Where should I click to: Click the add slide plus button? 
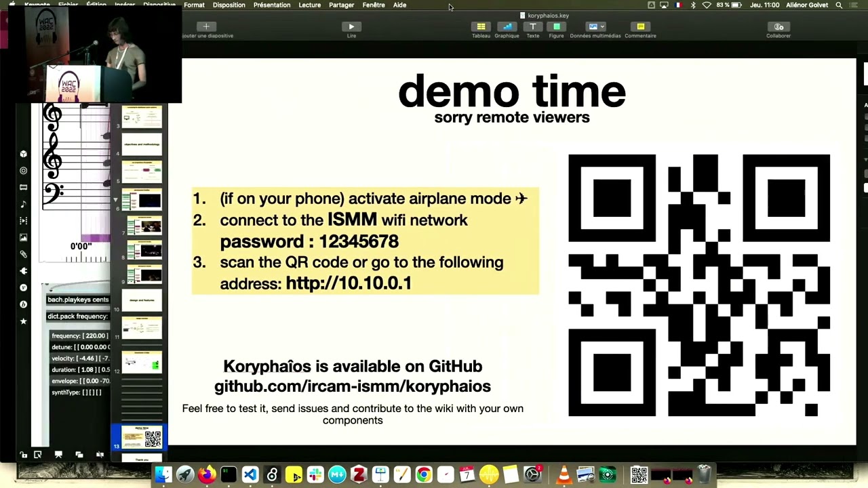pyautogui.click(x=206, y=27)
